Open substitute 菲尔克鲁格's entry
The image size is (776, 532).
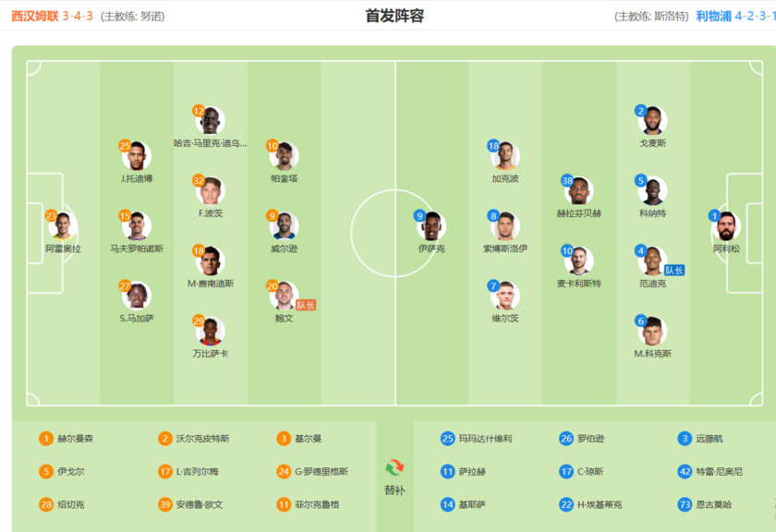[316, 504]
